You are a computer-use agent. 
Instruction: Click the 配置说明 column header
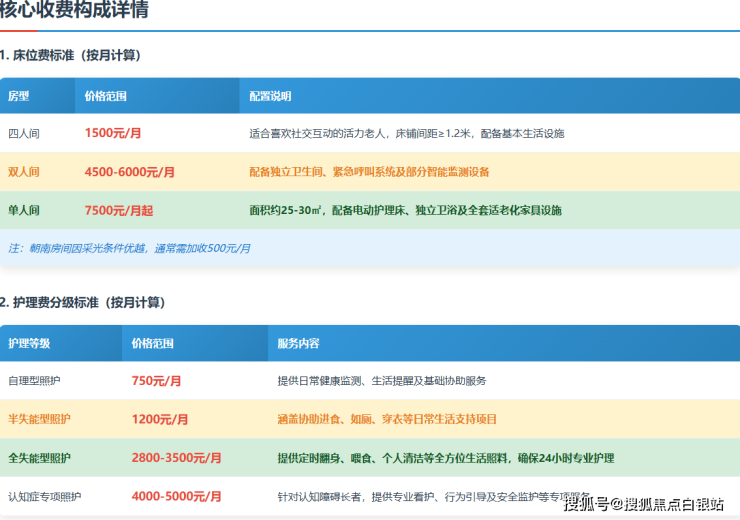coord(270,97)
